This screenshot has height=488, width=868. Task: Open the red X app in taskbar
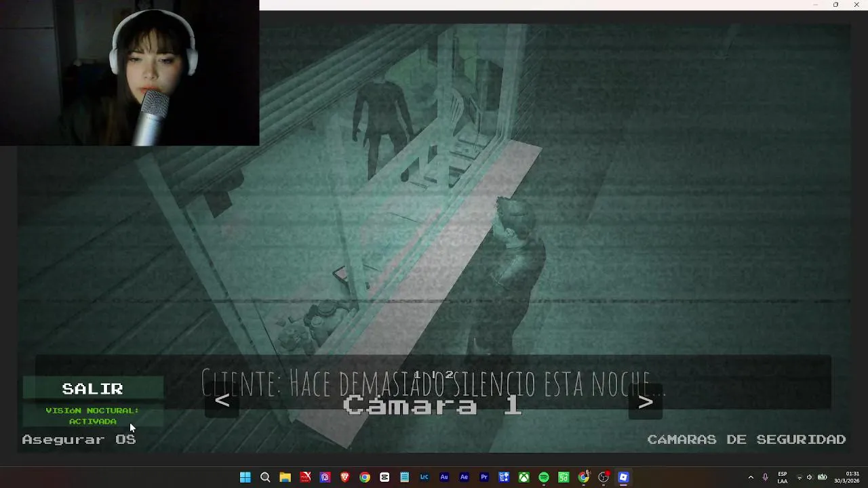[305, 477]
